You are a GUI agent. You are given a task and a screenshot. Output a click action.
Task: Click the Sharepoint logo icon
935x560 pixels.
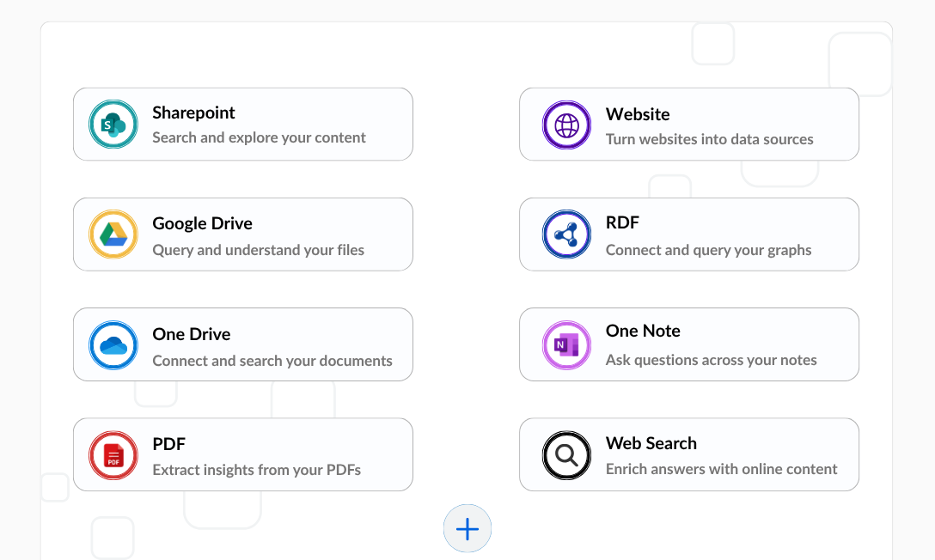click(113, 125)
